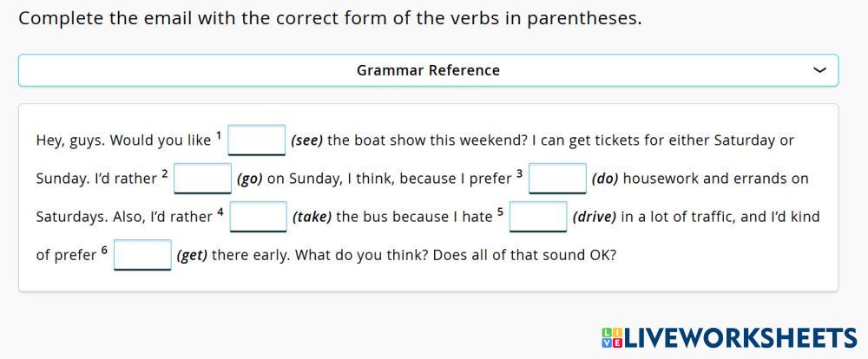This screenshot has width=868, height=359.
Task: Click the "(get)" verb hint
Action: click(x=192, y=256)
